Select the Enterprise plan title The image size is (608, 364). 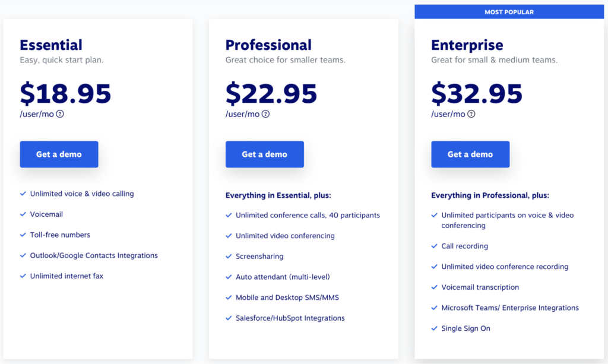[467, 45]
